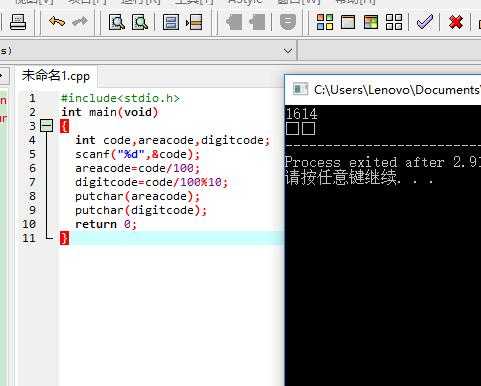Click the 1614 input in the console
Image resolution: width=481 pixels, height=386 pixels.
[302, 114]
